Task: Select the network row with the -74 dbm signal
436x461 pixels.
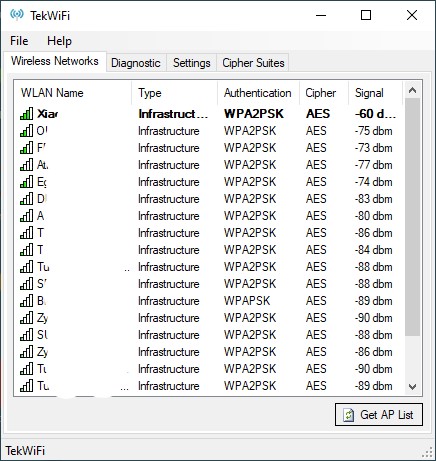Action: pos(209,182)
